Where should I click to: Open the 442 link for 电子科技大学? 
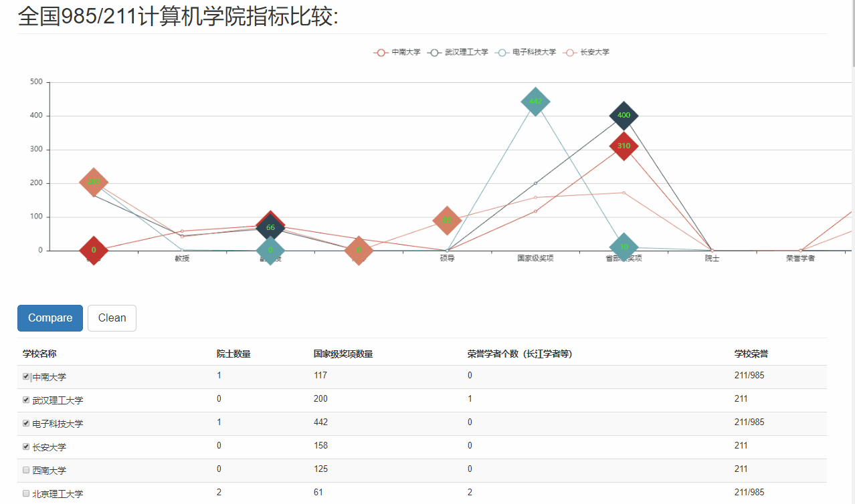click(320, 422)
